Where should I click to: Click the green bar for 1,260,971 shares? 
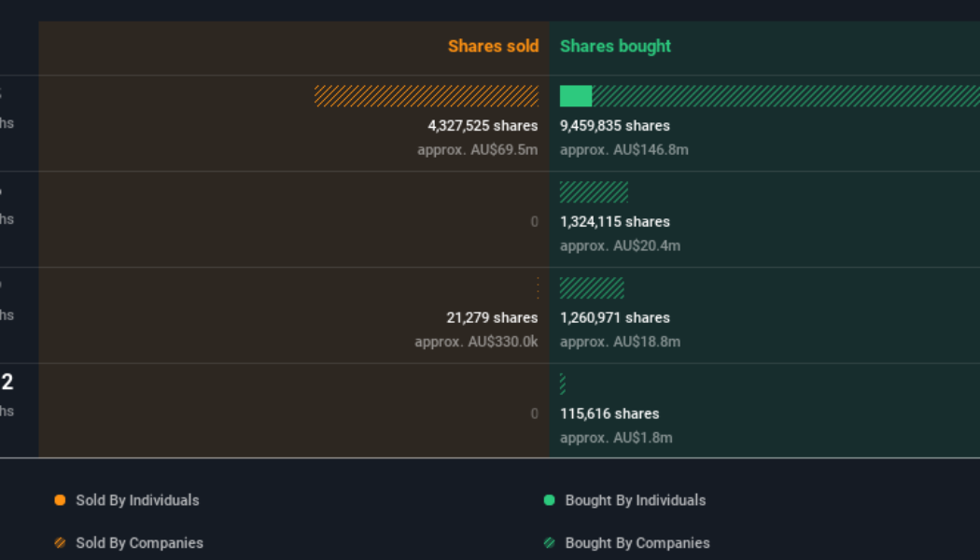coord(593,287)
